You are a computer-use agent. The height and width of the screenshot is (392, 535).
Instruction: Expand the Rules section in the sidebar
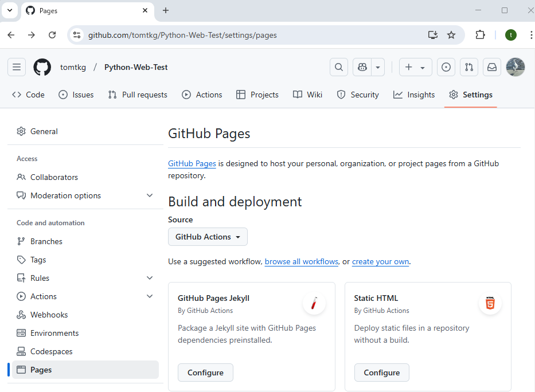150,278
